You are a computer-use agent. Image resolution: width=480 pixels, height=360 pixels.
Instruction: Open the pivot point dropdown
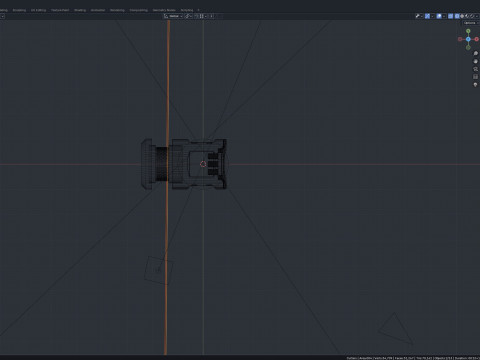click(189, 16)
